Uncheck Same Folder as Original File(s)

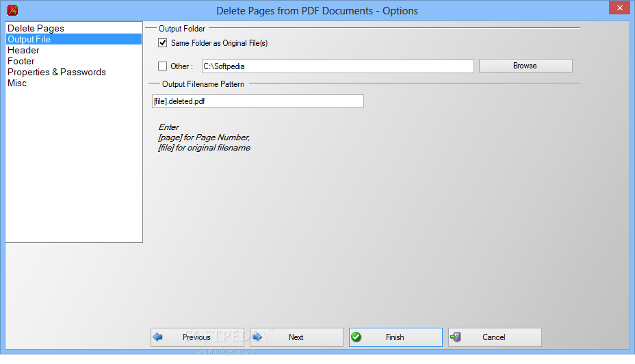[x=162, y=43]
